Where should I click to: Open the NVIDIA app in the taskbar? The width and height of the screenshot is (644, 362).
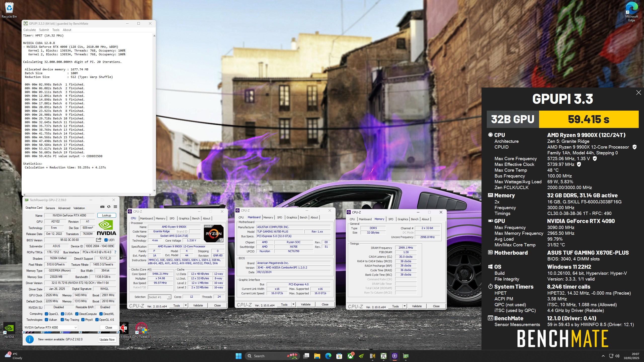361,356
